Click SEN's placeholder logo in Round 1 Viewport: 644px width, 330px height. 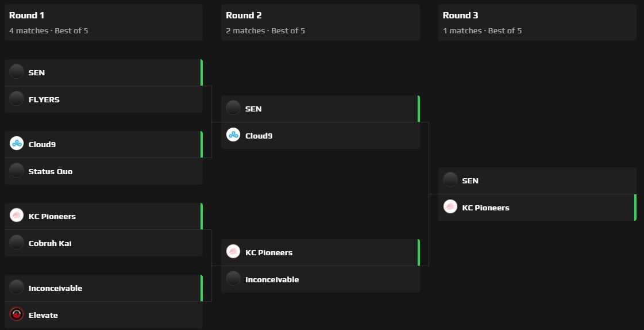tap(17, 72)
